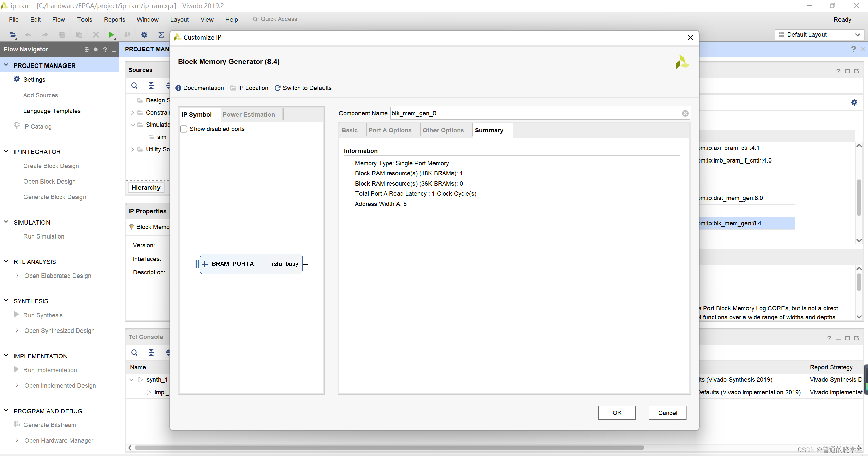868x456 pixels.
Task: Collapse the IP INTEGRATOR section
Action: [6, 152]
